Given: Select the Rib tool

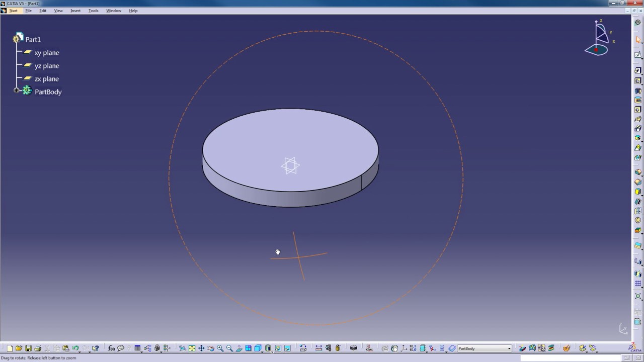Looking at the screenshot, I should point(637,119).
